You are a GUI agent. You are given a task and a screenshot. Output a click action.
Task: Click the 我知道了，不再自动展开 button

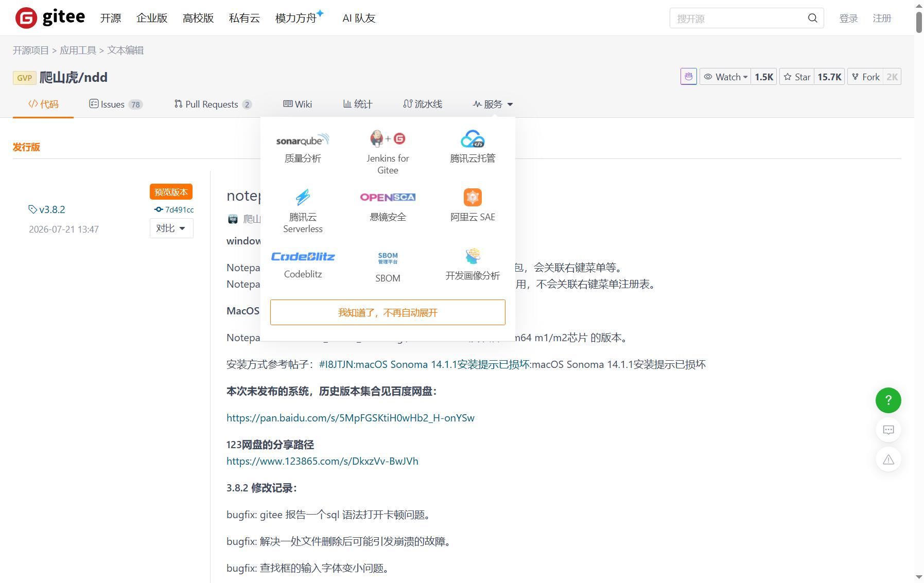[388, 312]
